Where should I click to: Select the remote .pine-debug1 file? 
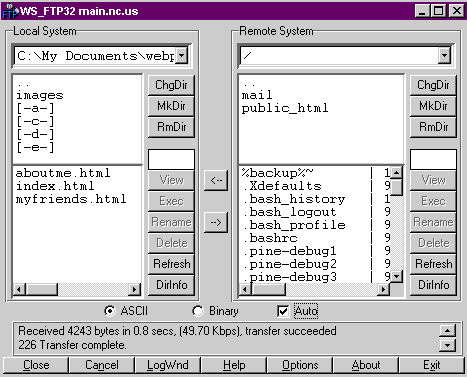(289, 251)
